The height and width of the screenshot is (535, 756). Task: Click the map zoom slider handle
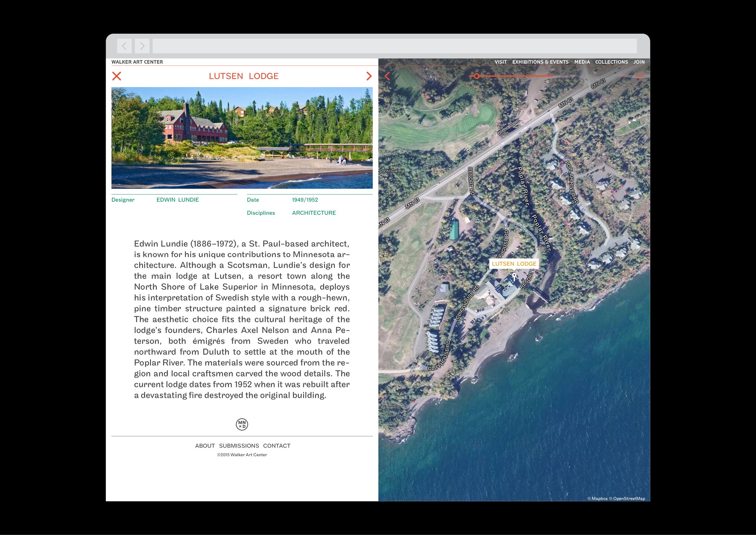[x=477, y=76]
